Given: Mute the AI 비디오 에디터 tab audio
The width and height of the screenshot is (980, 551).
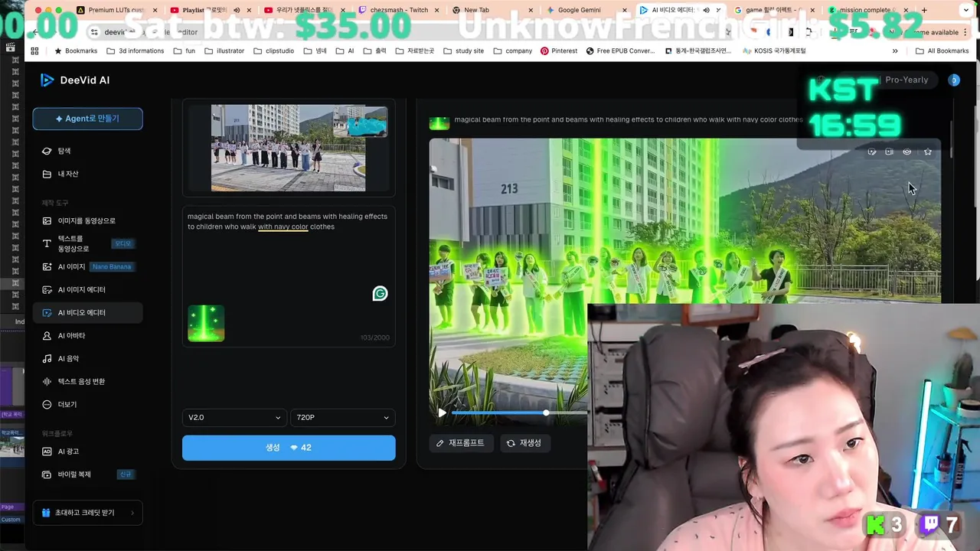Looking at the screenshot, I should (706, 10).
